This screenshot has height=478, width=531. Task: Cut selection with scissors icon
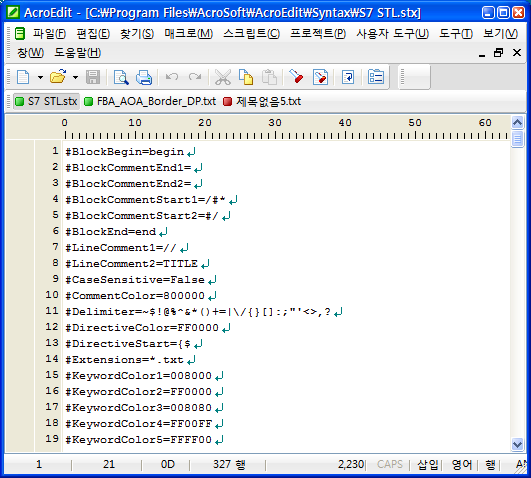coord(222,77)
